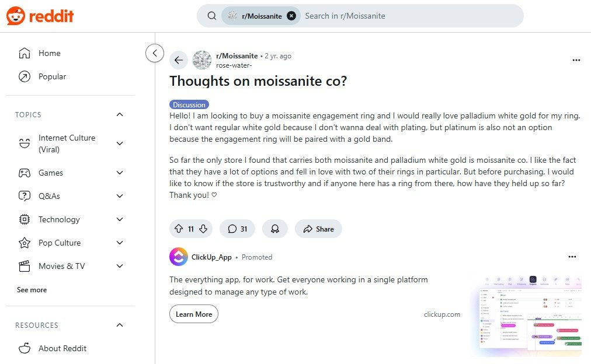The height and width of the screenshot is (364, 591).
Task: Open rose-water- user profile
Action: (234, 65)
